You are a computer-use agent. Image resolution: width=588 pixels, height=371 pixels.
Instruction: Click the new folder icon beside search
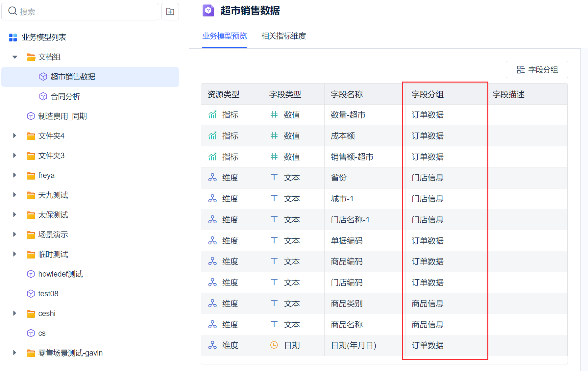click(170, 12)
